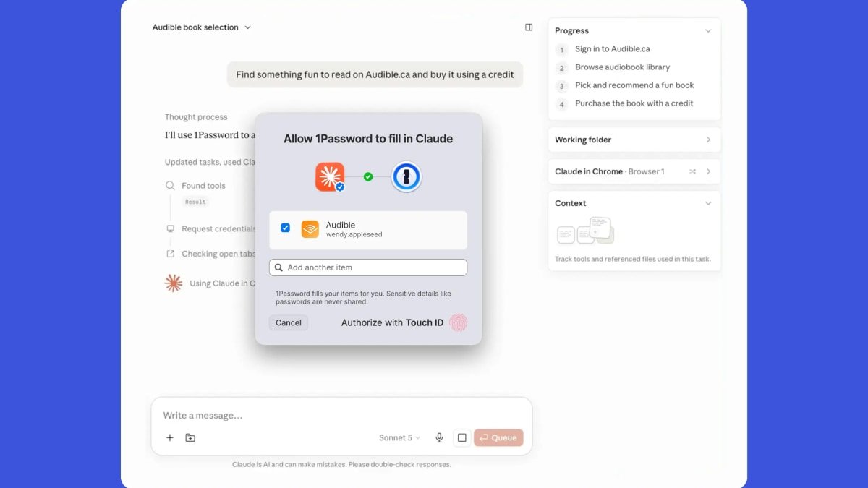Click progress step Purchase the book with a credit
The image size is (868, 488).
[634, 103]
